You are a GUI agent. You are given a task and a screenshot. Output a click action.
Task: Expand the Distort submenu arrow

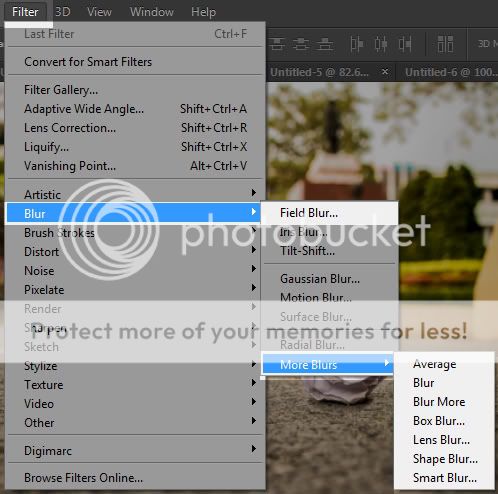tap(254, 249)
